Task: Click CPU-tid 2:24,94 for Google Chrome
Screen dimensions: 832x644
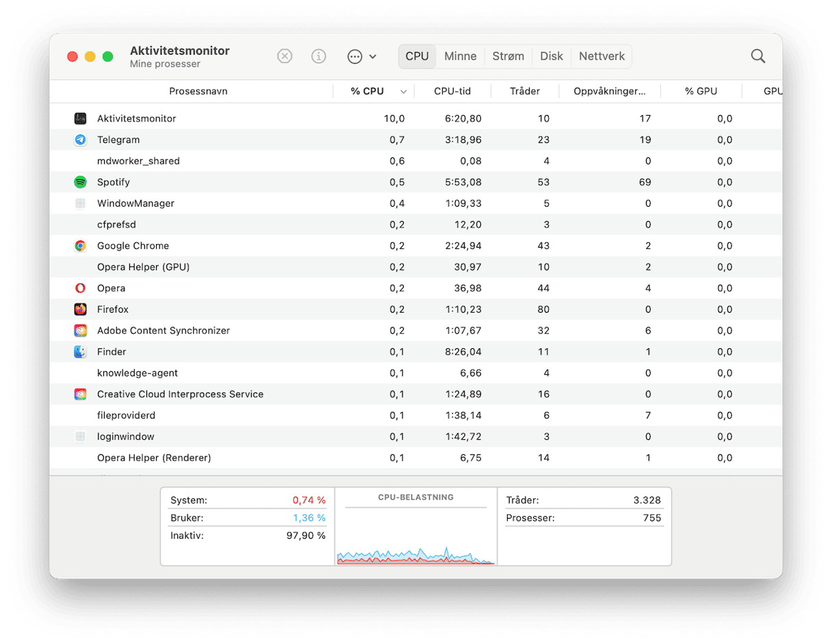Action: click(463, 246)
